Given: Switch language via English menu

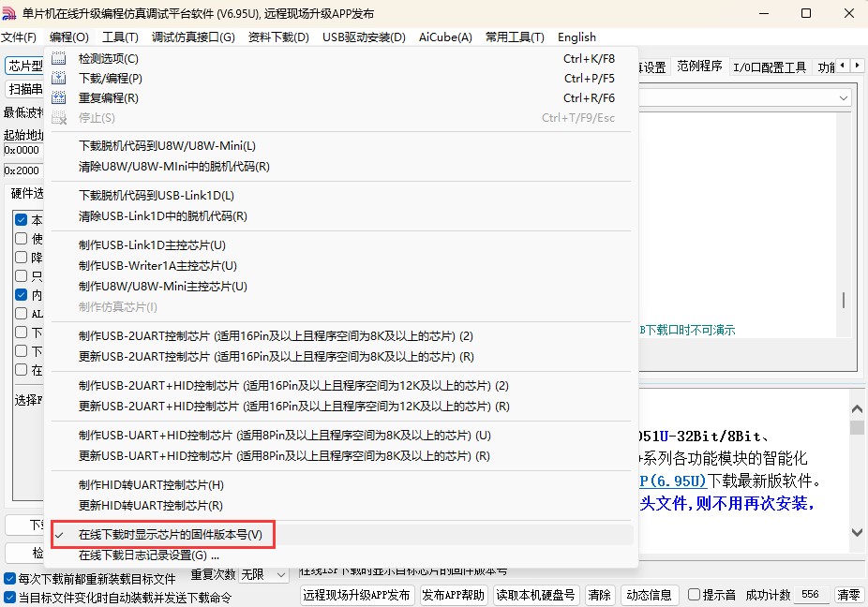Looking at the screenshot, I should click(x=576, y=37).
